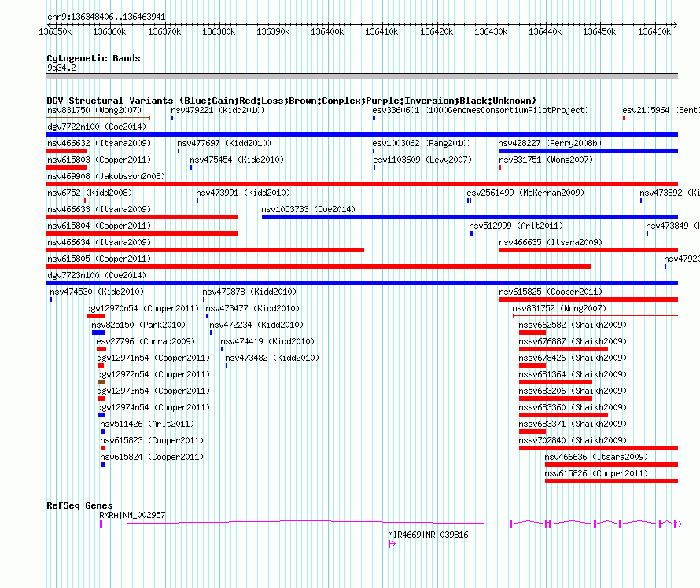Click the RXRA NM_002957 gene label

[132, 515]
